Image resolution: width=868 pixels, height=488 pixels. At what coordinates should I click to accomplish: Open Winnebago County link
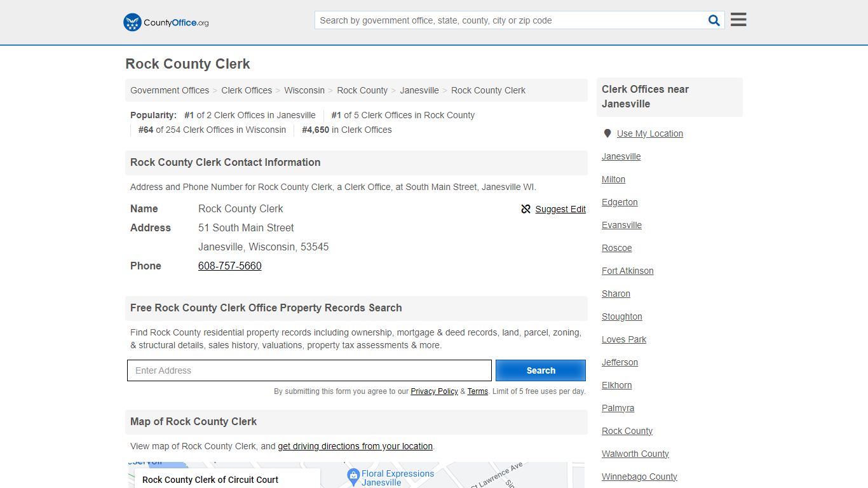pos(640,477)
